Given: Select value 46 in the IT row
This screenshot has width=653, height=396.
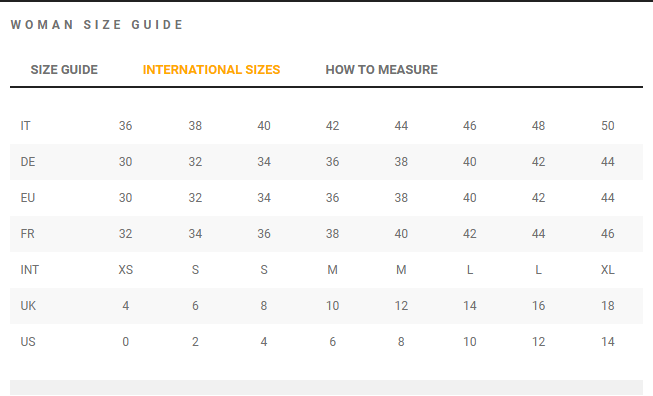Looking at the screenshot, I should pyautogui.click(x=469, y=126).
